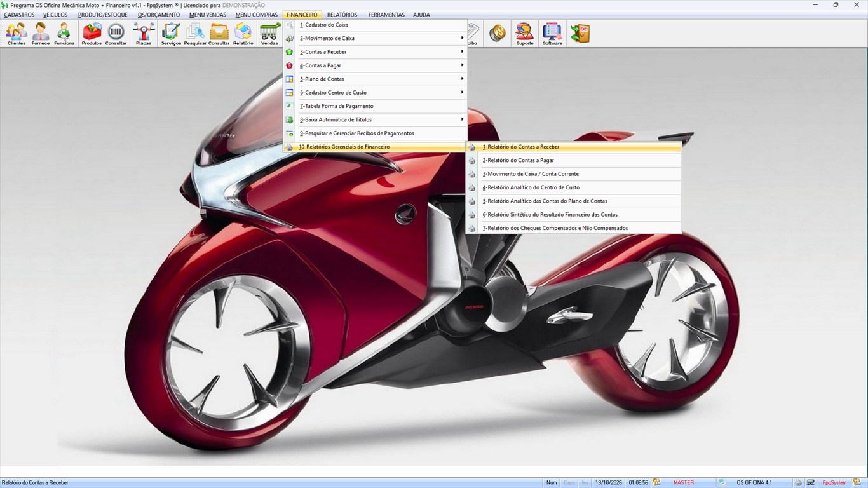Open 2-Relatório do Contas a Pagar
The width and height of the screenshot is (868, 488).
point(573,160)
